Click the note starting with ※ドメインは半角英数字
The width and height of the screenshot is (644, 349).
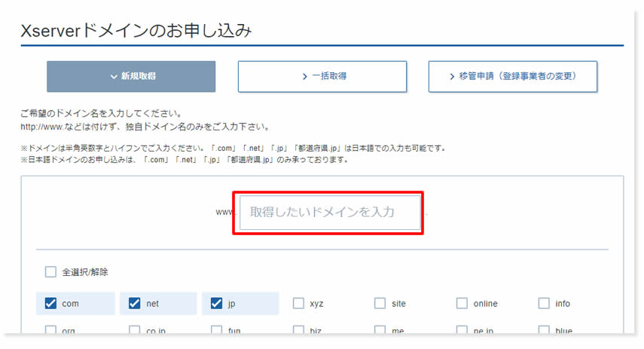click(x=233, y=148)
